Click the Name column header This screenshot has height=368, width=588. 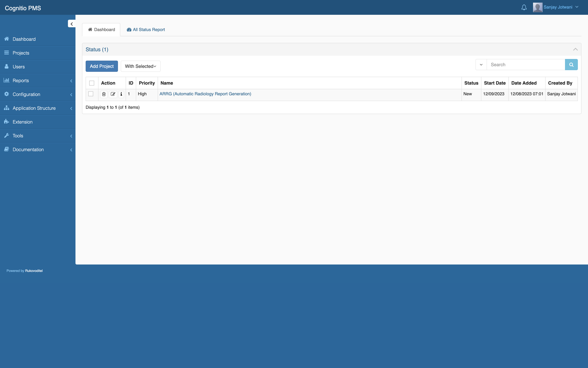click(x=310, y=83)
